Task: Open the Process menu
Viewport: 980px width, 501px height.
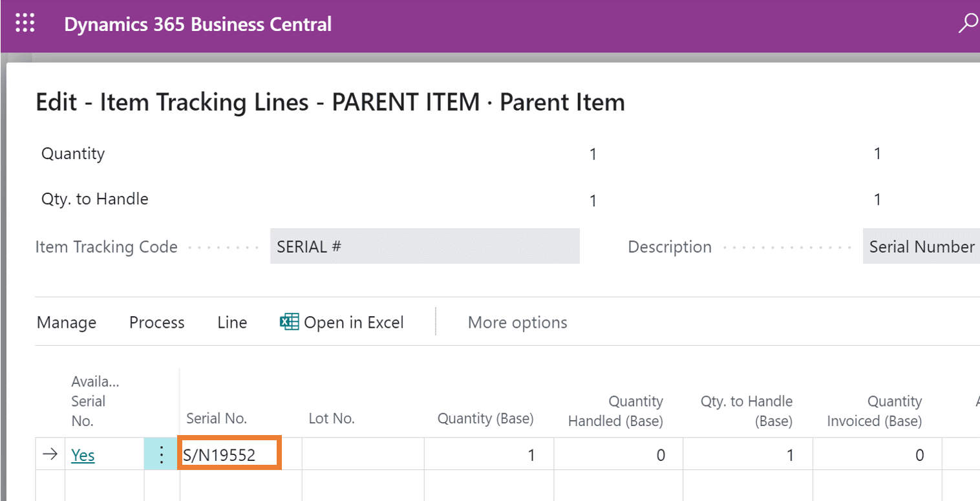Action: [156, 323]
